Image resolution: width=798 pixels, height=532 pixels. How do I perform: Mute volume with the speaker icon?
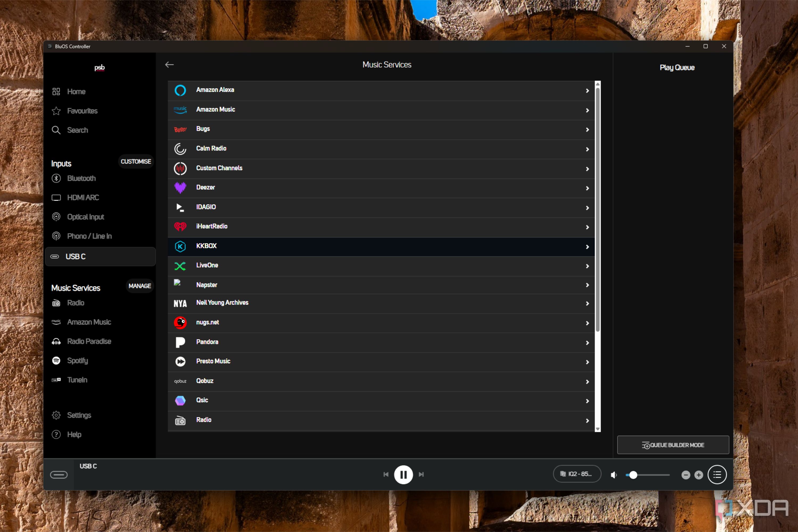coord(614,475)
